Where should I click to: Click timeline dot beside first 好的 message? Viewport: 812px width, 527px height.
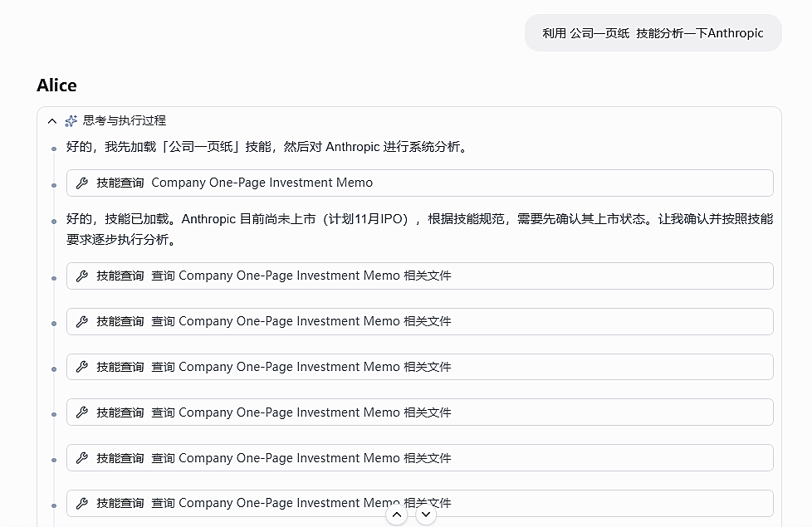(x=54, y=149)
